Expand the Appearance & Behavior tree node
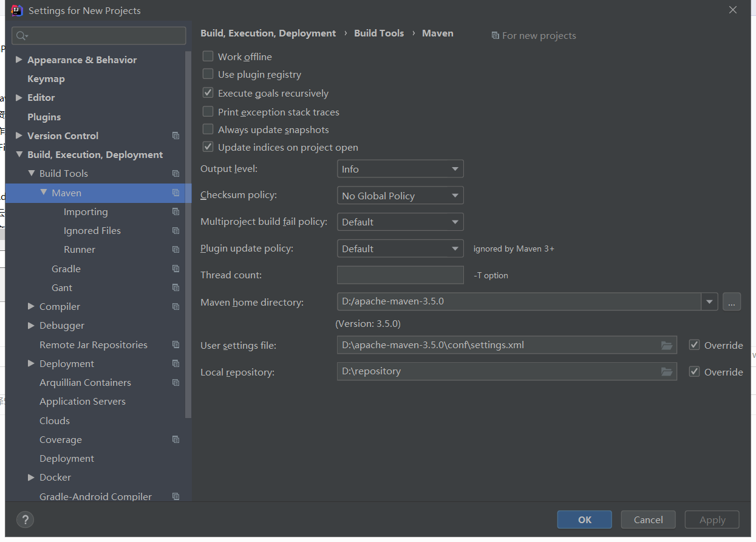This screenshot has width=756, height=542. (x=19, y=60)
